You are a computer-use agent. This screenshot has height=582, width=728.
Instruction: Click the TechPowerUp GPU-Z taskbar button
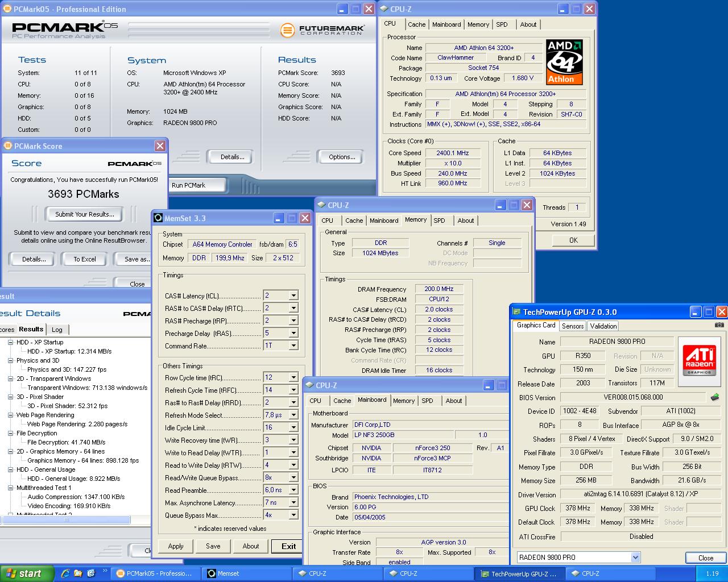(x=519, y=573)
